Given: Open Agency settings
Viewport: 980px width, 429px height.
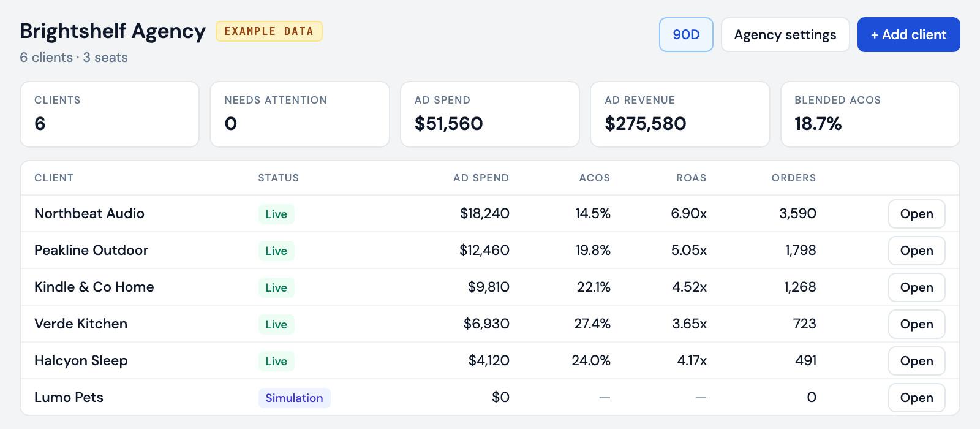Looking at the screenshot, I should tap(785, 35).
